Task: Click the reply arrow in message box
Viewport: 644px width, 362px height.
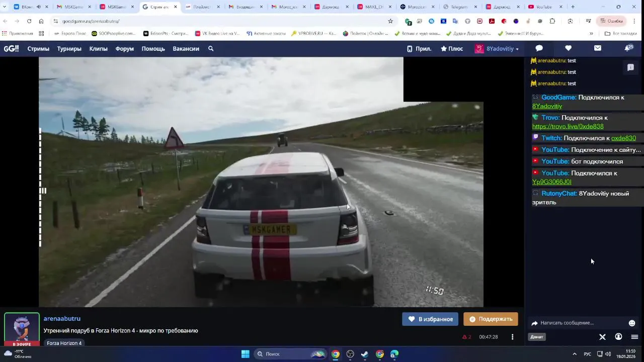Action: pyautogui.click(x=534, y=323)
